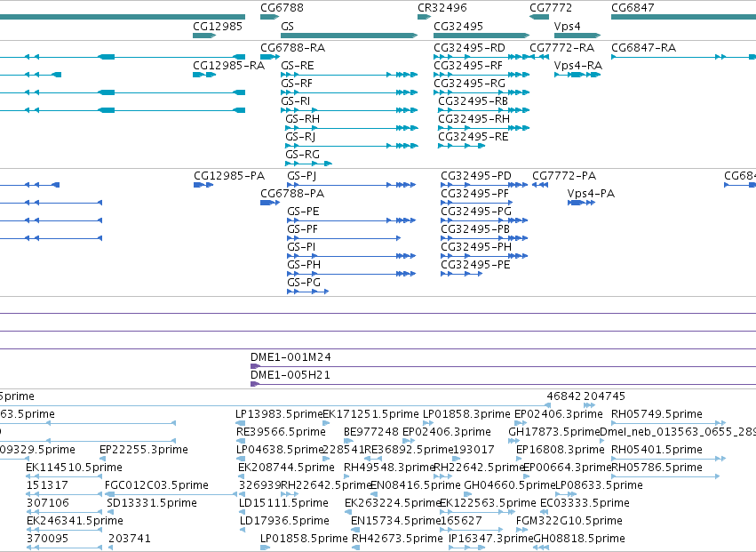The height and width of the screenshot is (552, 756).
Task: Select transcript CG32495-RD
Action: [x=469, y=48]
